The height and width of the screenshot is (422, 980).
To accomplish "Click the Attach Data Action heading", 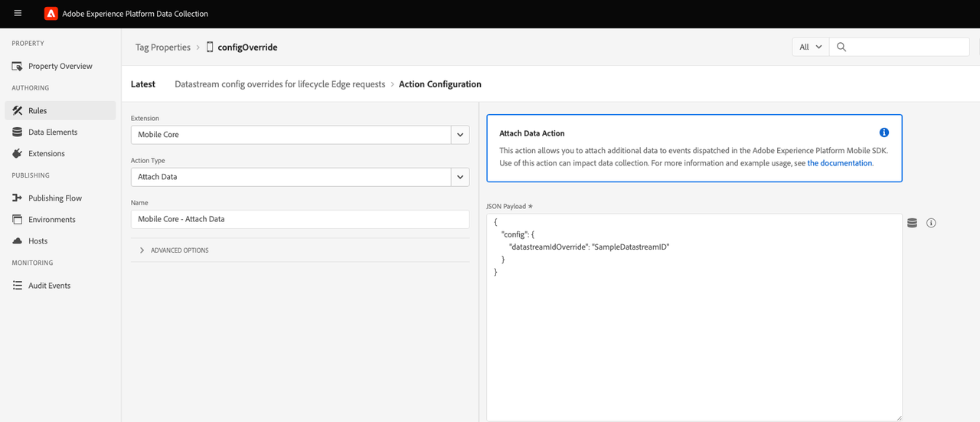I will point(532,133).
